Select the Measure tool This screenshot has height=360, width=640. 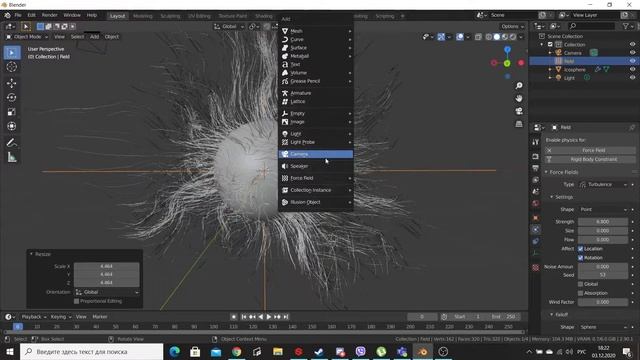click(12, 157)
